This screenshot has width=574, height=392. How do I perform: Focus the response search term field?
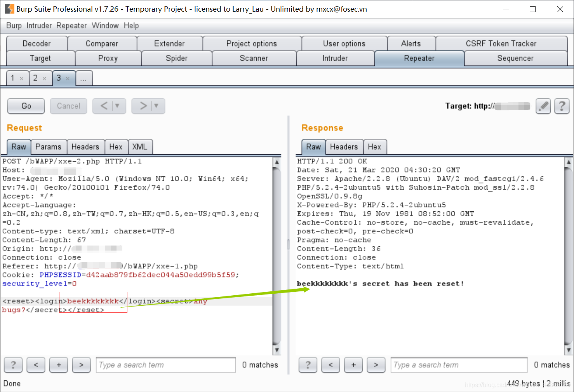tap(459, 365)
